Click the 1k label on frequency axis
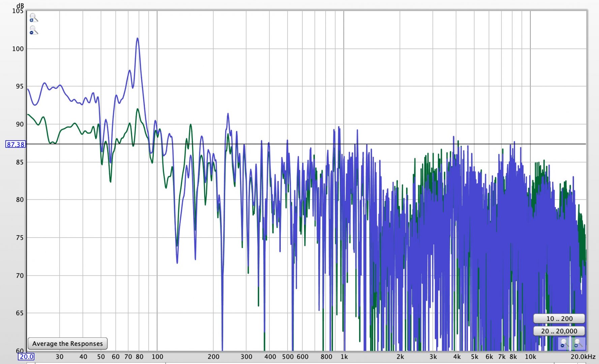599x364 pixels. (344, 357)
